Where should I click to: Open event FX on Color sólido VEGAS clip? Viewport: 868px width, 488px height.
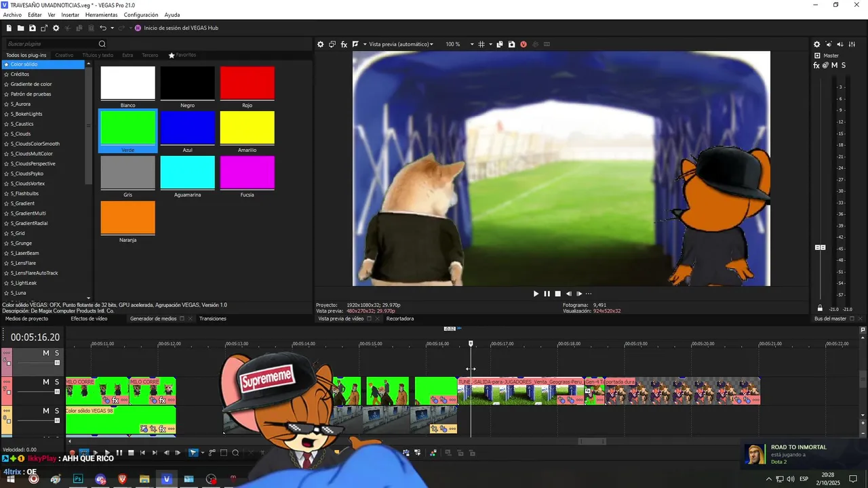click(162, 429)
